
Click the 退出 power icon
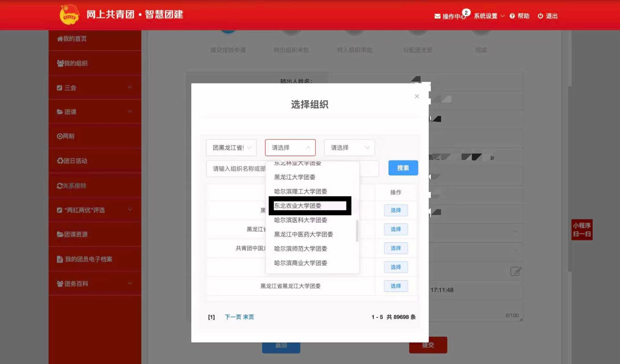[x=540, y=16]
